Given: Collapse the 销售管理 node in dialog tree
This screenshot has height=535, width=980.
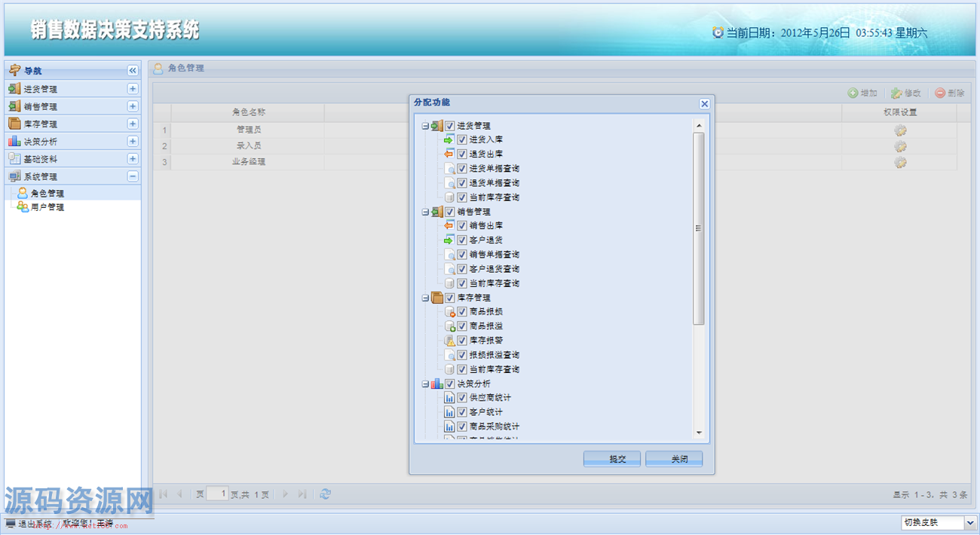Looking at the screenshot, I should coord(426,212).
